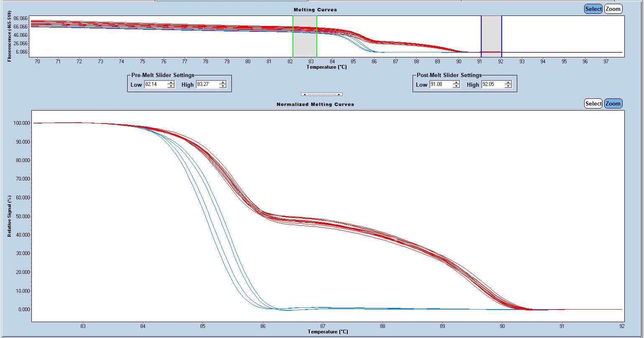Click Zoom button above Normalized Melting Curves chart
This screenshot has width=644, height=338.
click(613, 103)
